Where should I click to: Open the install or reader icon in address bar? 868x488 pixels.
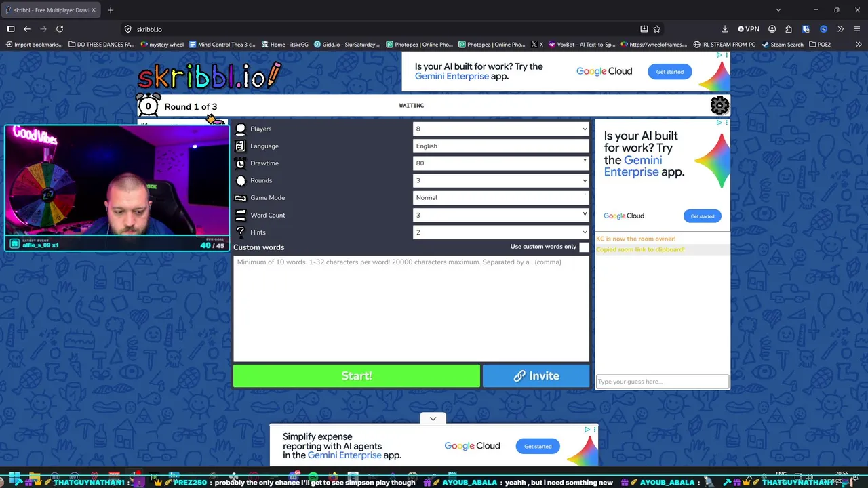644,29
